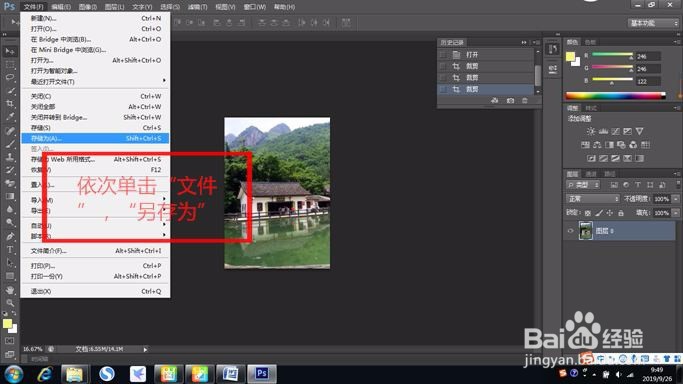Select the Move tool
This screenshot has height=384, width=683.
(x=10, y=51)
